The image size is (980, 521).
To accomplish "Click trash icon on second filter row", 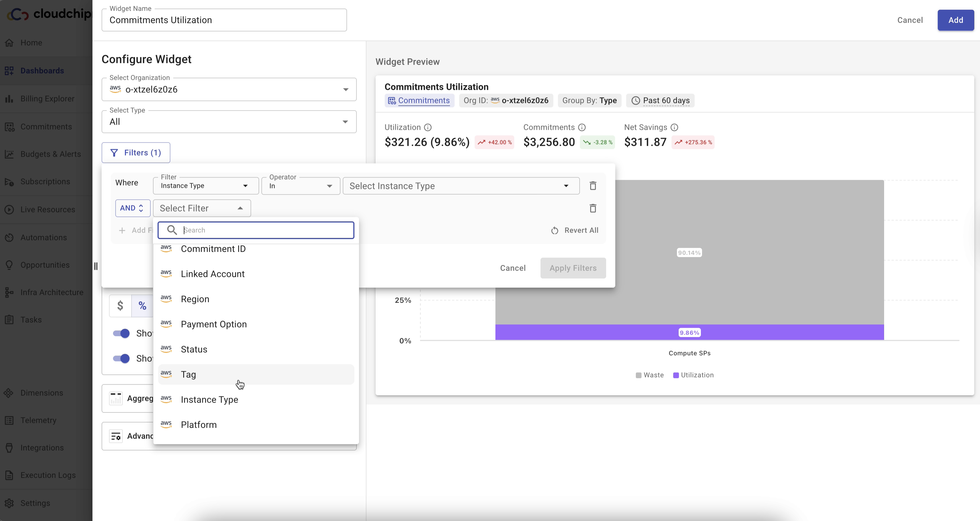I will click(x=593, y=208).
